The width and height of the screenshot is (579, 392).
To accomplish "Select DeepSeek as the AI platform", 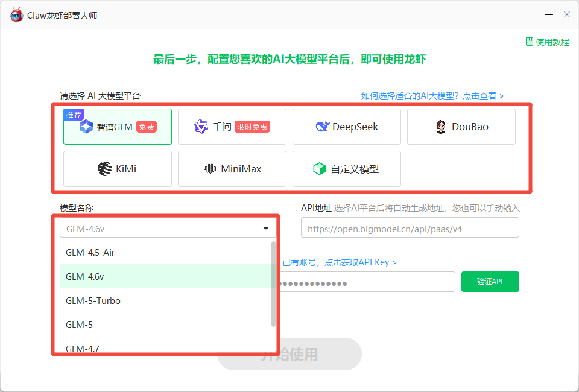I will (x=346, y=127).
